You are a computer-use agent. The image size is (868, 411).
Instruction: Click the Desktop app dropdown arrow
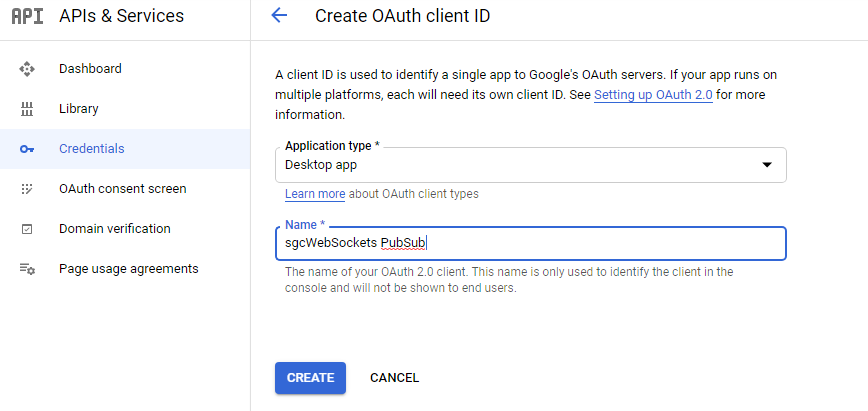pyautogui.click(x=767, y=165)
